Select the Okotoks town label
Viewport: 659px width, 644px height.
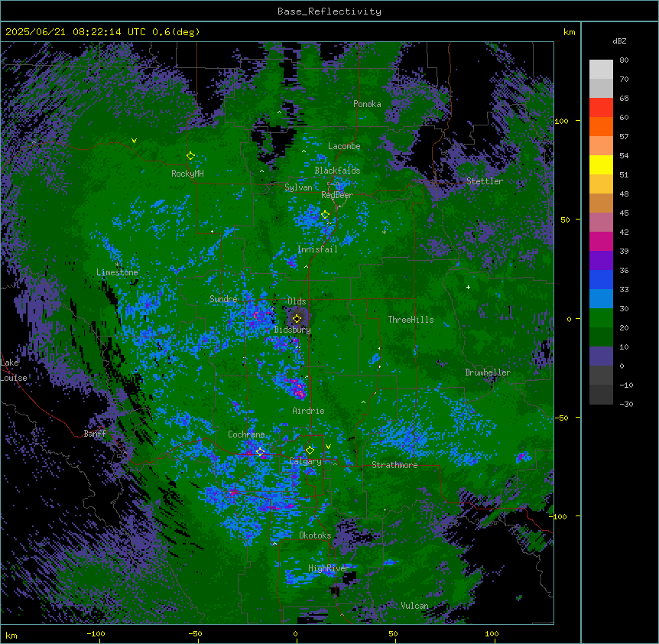pos(315,535)
